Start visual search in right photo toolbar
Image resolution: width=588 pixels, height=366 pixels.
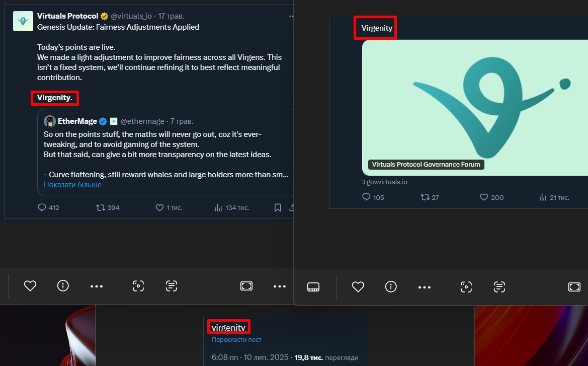tap(466, 287)
